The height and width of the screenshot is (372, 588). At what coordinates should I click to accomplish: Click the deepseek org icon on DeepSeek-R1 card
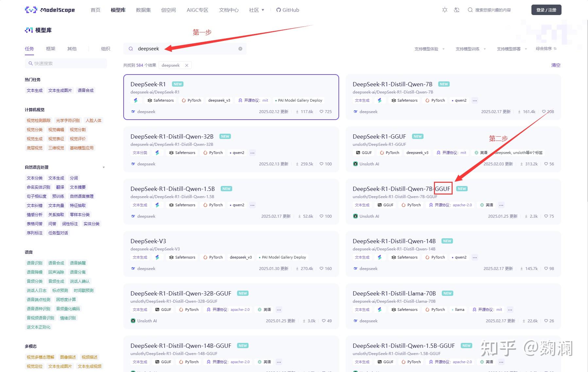tap(133, 111)
